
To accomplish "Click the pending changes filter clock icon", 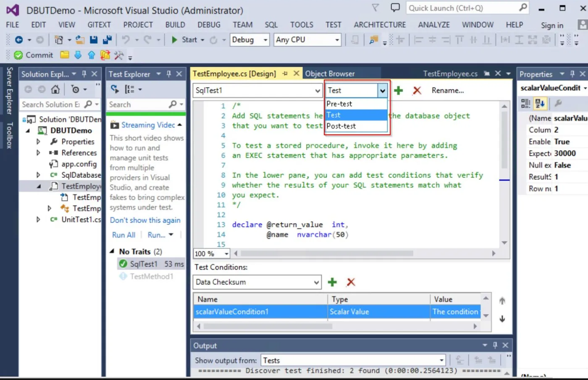I will pyautogui.click(x=75, y=89).
